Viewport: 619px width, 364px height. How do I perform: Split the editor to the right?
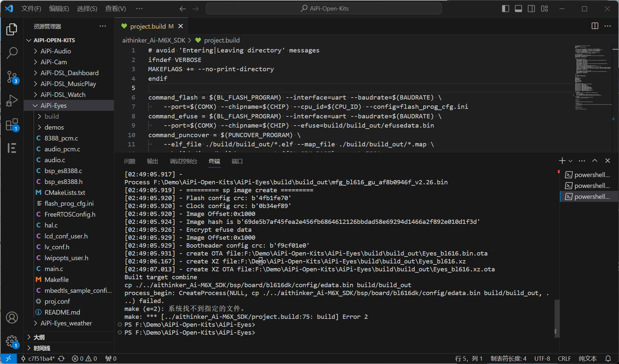click(595, 26)
